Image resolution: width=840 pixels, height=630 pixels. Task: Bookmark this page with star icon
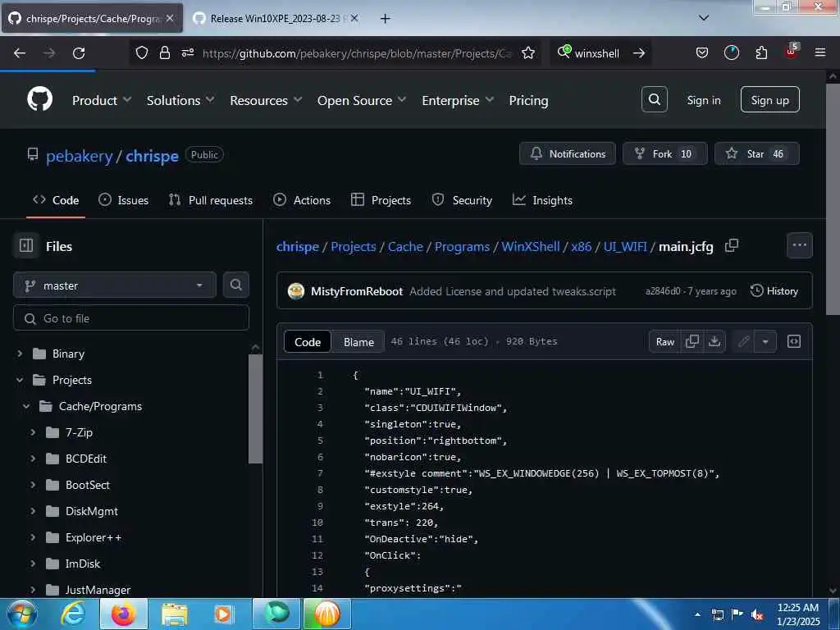click(528, 53)
